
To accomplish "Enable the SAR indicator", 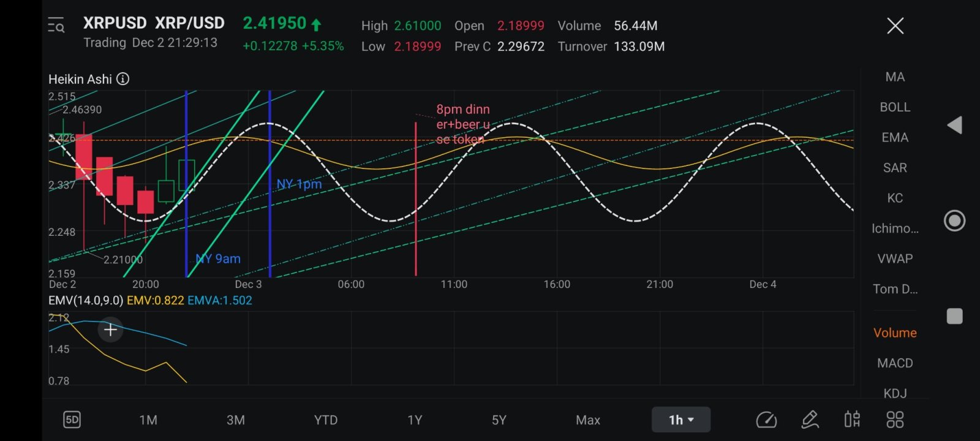I will pyautogui.click(x=895, y=168).
